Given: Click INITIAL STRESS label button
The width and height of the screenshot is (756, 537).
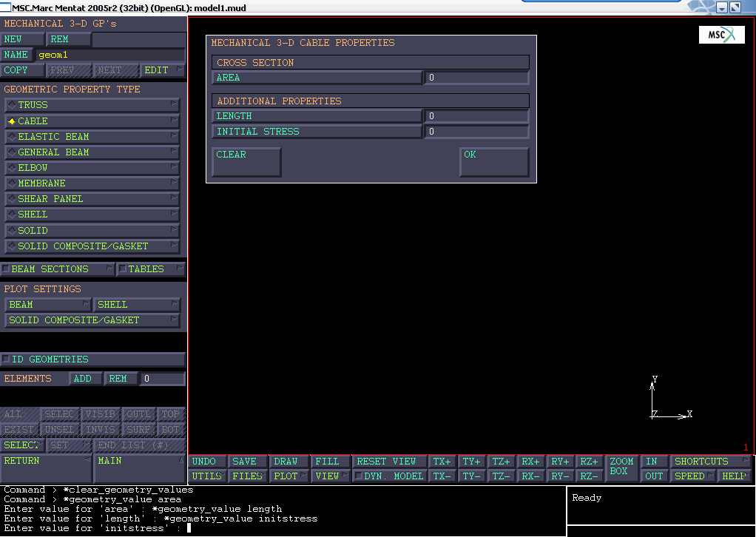Looking at the screenshot, I should pos(317,132).
